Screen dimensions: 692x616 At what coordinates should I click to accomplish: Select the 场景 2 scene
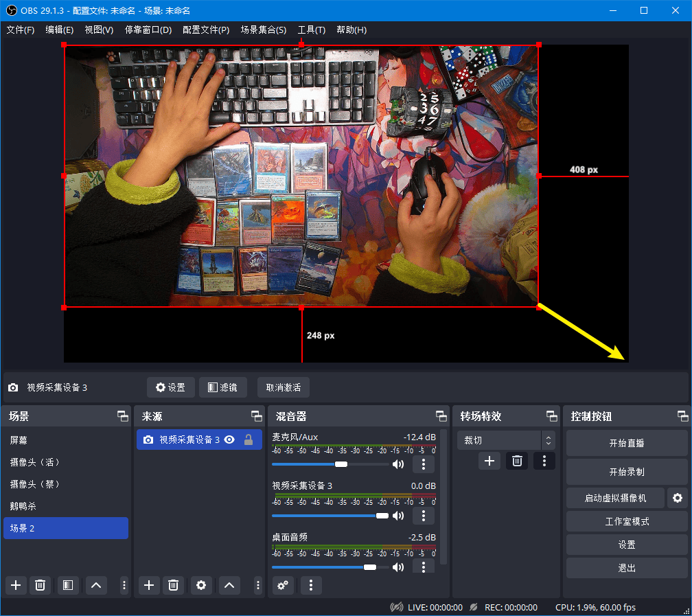coord(66,528)
